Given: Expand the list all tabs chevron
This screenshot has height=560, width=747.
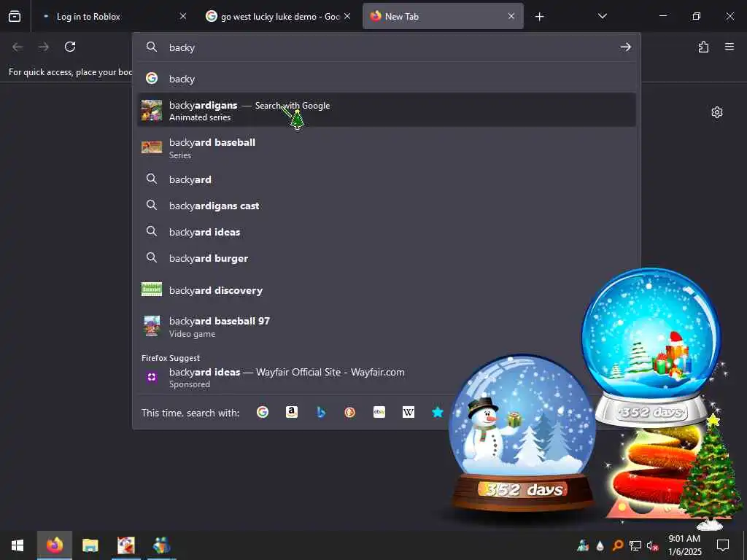Looking at the screenshot, I should point(602,16).
